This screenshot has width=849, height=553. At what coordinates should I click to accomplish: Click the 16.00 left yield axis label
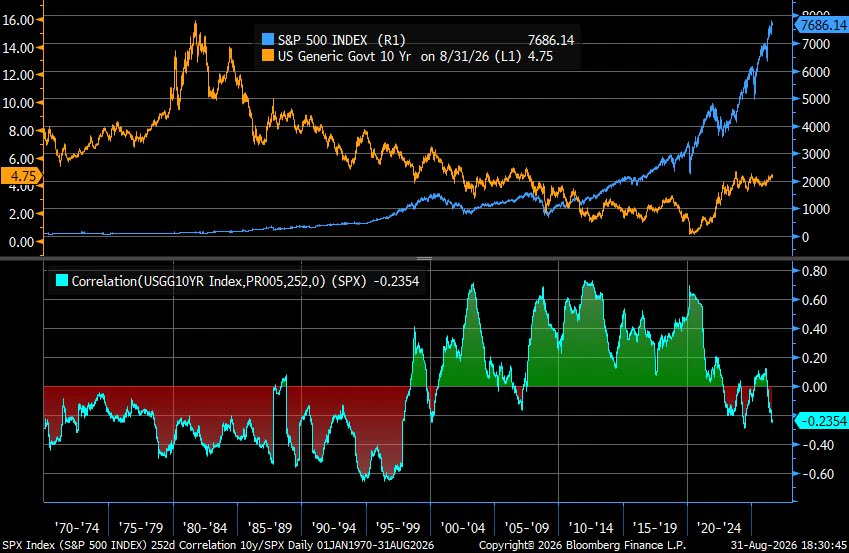(x=18, y=20)
